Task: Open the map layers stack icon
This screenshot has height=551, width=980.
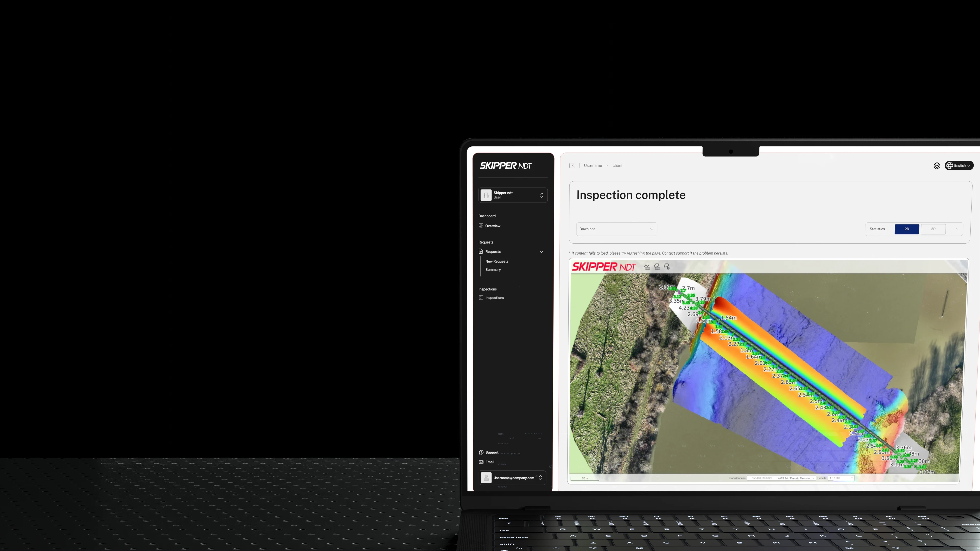Action: [x=937, y=166]
